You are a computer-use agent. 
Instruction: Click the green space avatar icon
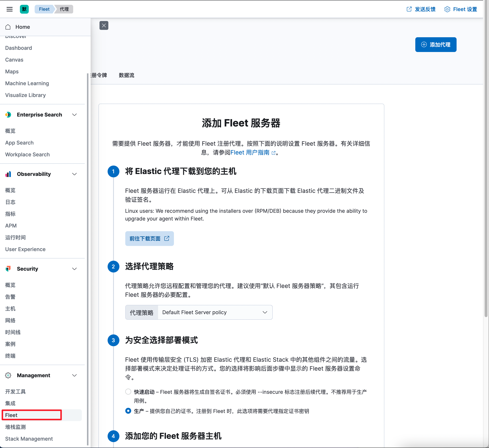pyautogui.click(x=24, y=9)
